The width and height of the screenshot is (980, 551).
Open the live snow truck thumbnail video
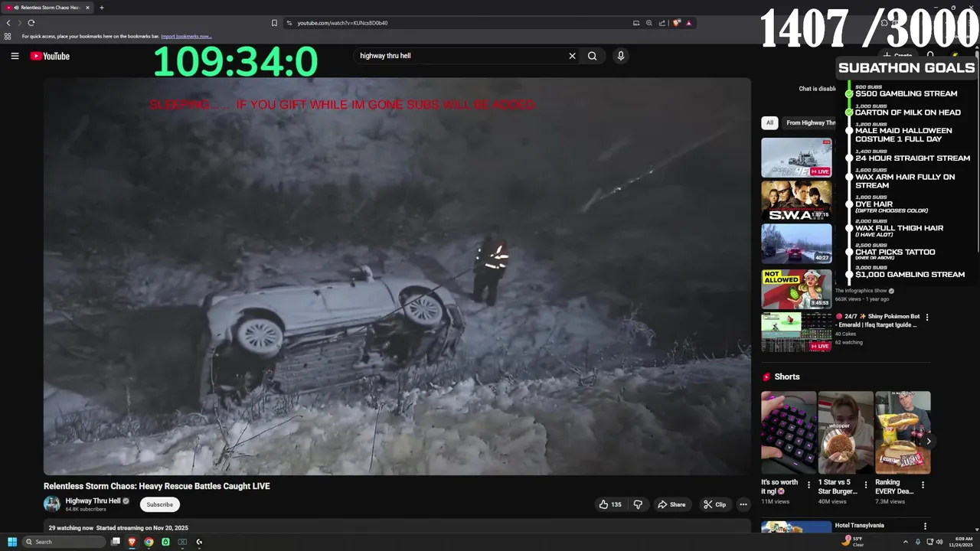coord(796,158)
